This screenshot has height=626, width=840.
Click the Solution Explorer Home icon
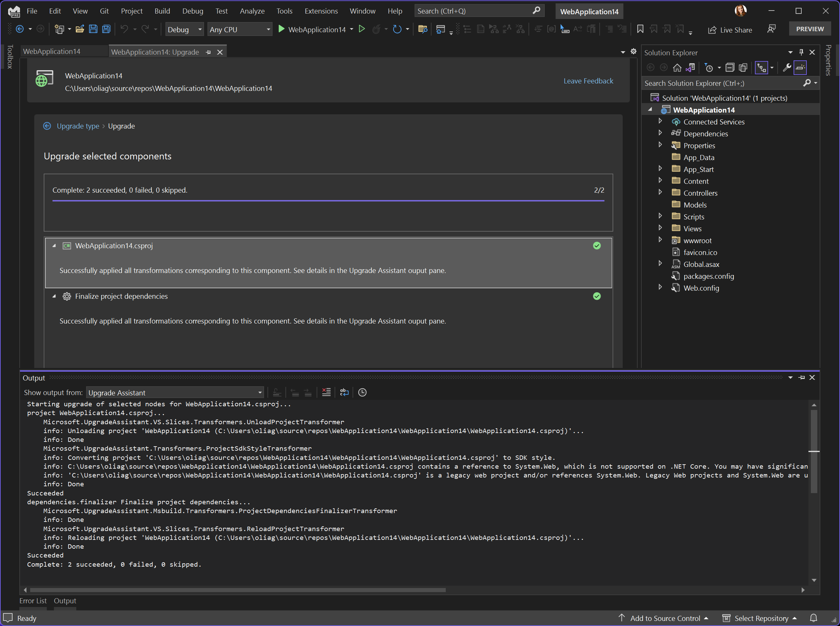click(677, 68)
